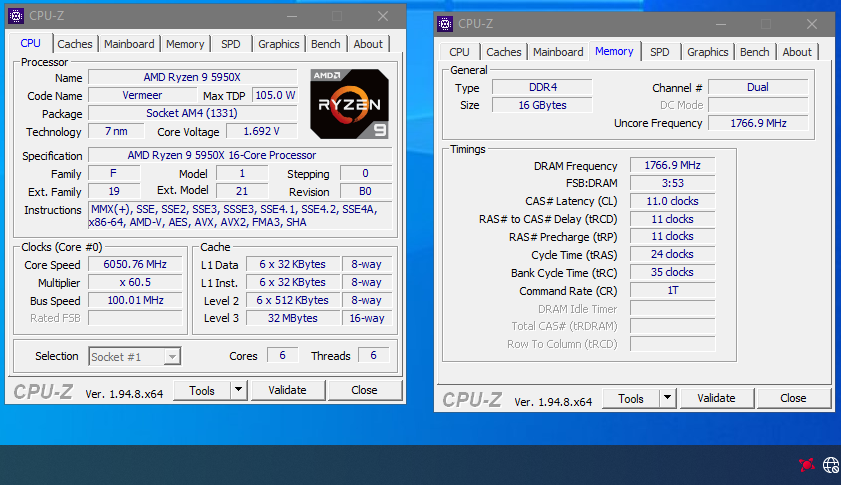841x485 pixels.
Task: Close the right CPU-Z window via title bar X
Action: point(812,24)
